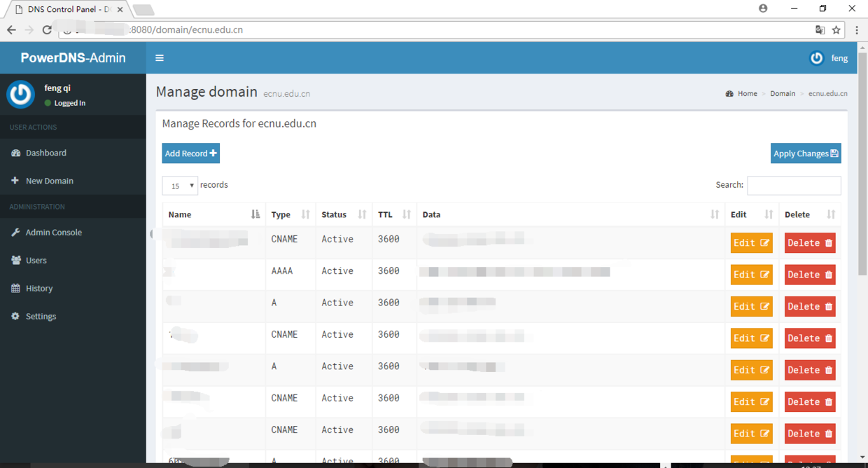Focus the Search records input
Screen dimensions: 868x468
[794, 185]
